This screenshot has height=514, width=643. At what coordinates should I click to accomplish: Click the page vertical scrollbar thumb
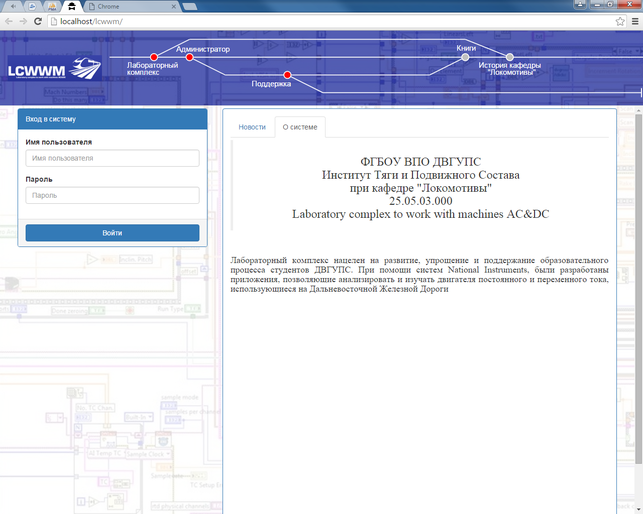pyautogui.click(x=638, y=289)
